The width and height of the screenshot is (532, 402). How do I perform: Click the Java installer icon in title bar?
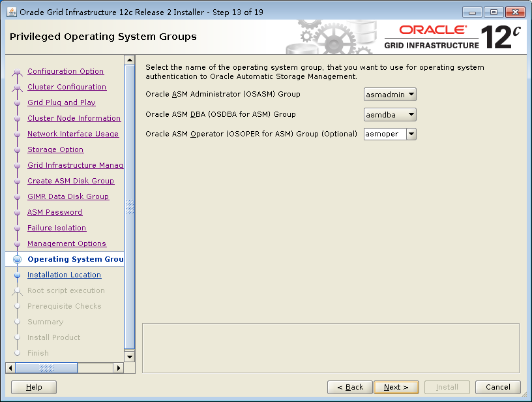pos(12,12)
